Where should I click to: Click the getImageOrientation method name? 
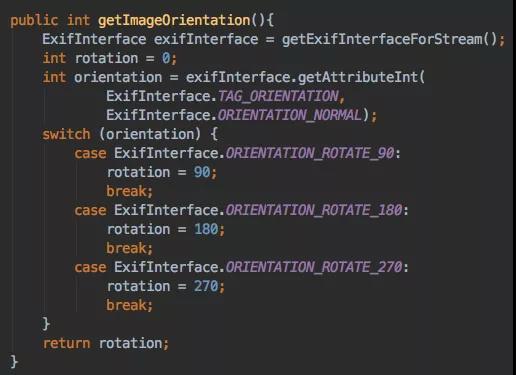point(174,21)
